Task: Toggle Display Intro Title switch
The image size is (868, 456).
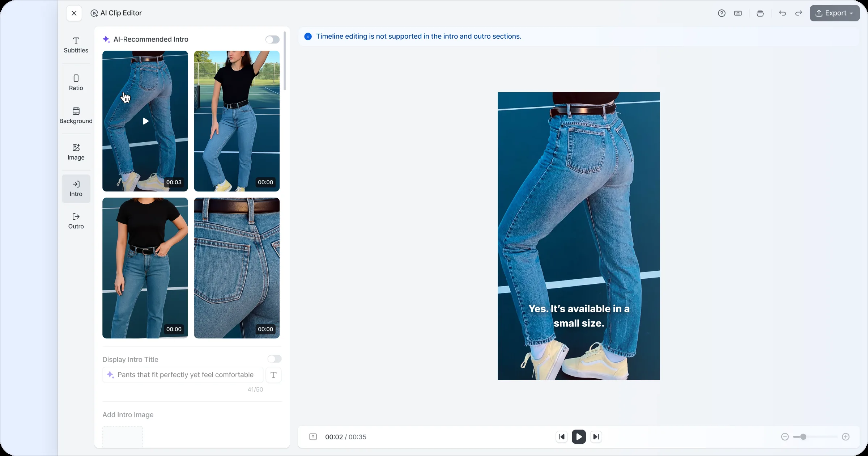Action: (275, 359)
